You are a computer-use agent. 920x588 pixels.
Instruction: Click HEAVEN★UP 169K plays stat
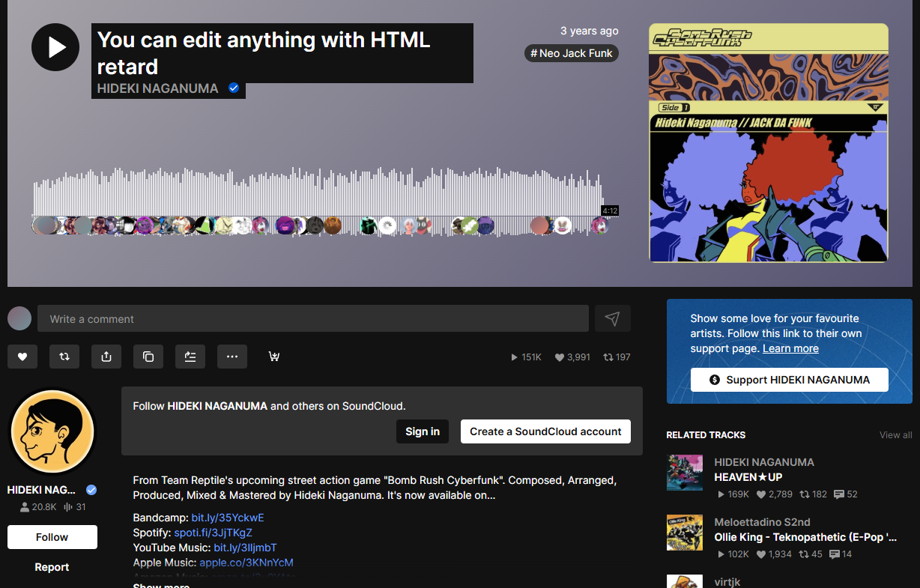[x=733, y=494]
